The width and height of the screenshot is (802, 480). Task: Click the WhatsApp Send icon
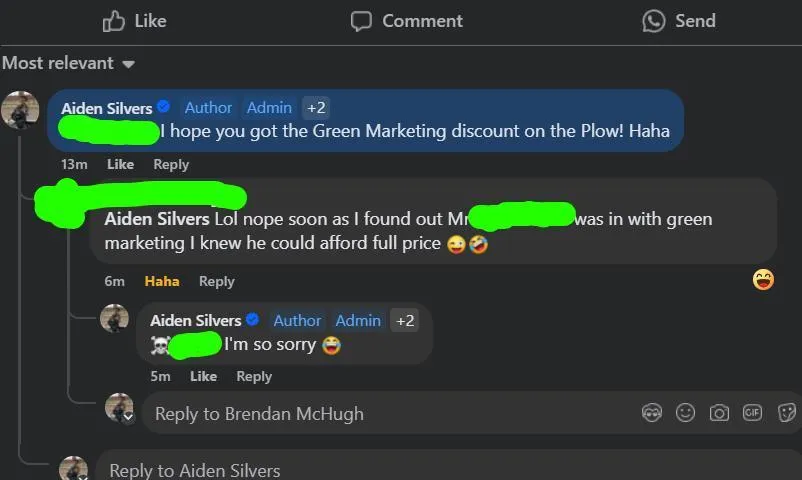click(654, 21)
